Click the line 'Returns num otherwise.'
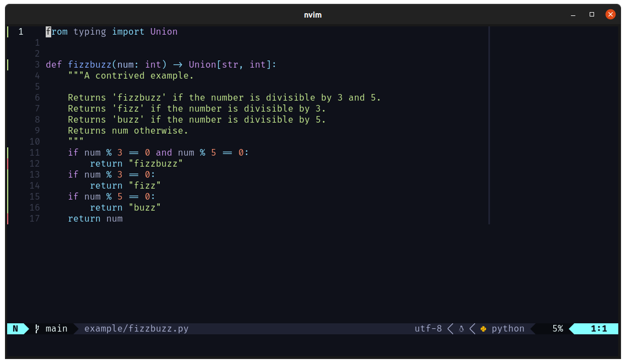This screenshot has width=626, height=364. point(128,131)
